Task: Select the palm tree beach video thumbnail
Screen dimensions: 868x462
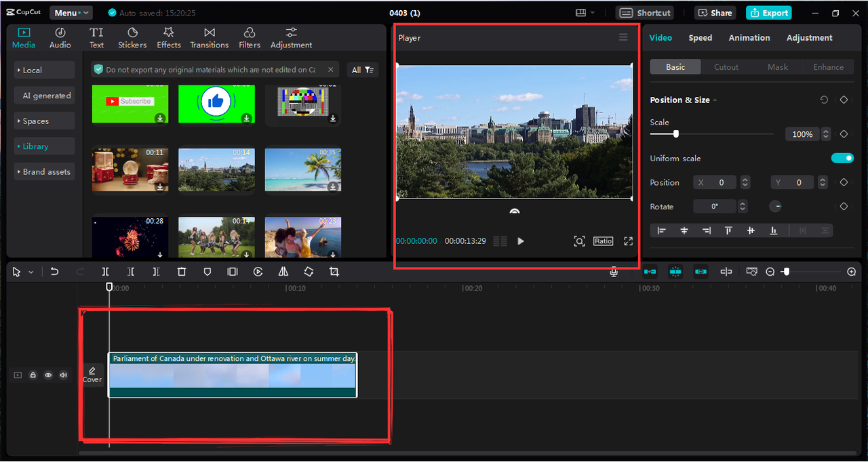Action: pyautogui.click(x=303, y=169)
